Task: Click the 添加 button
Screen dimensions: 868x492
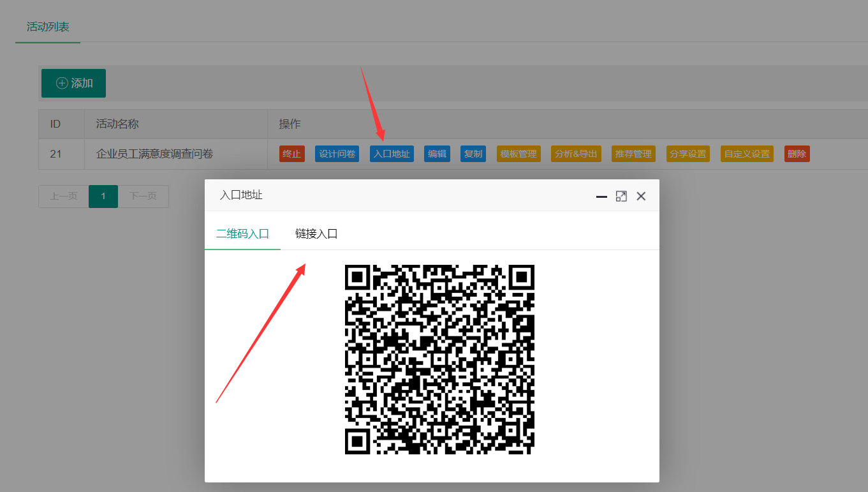Action: (73, 83)
